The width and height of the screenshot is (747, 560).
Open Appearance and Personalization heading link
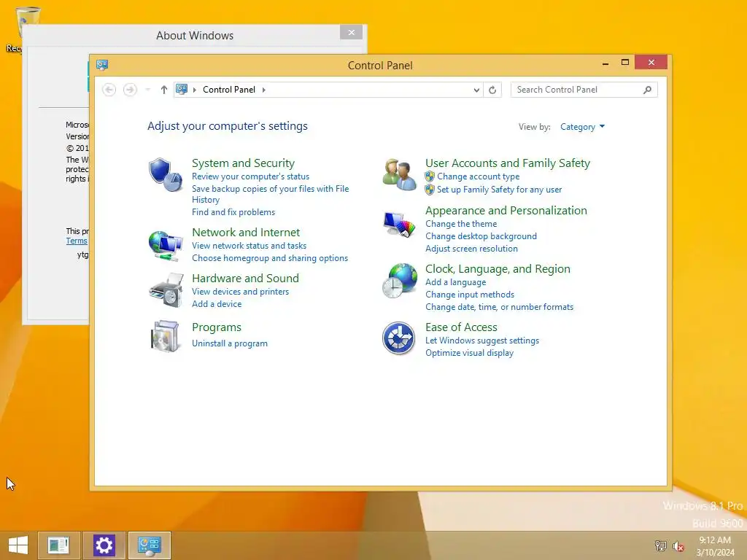pyautogui.click(x=506, y=211)
